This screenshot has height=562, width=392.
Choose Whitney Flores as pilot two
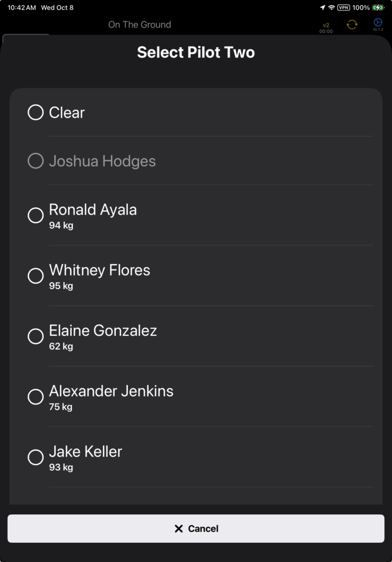click(36, 276)
